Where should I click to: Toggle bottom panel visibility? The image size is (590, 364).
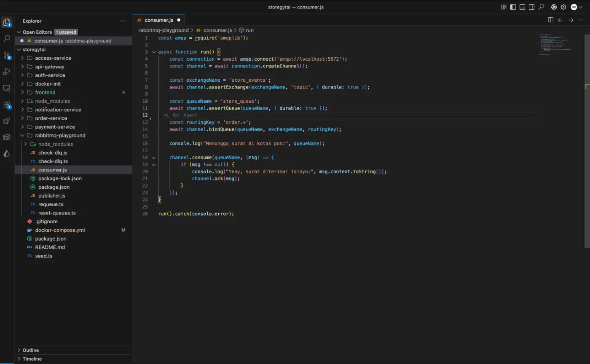pos(523,7)
